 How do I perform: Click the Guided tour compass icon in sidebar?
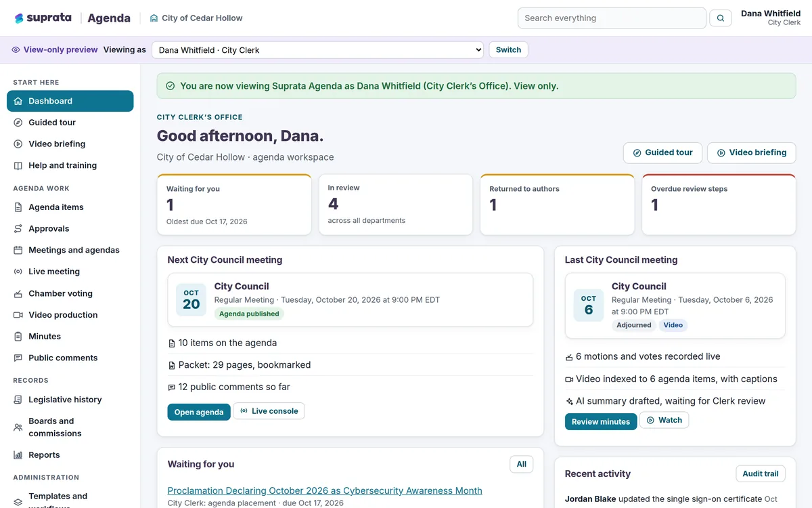tap(18, 123)
